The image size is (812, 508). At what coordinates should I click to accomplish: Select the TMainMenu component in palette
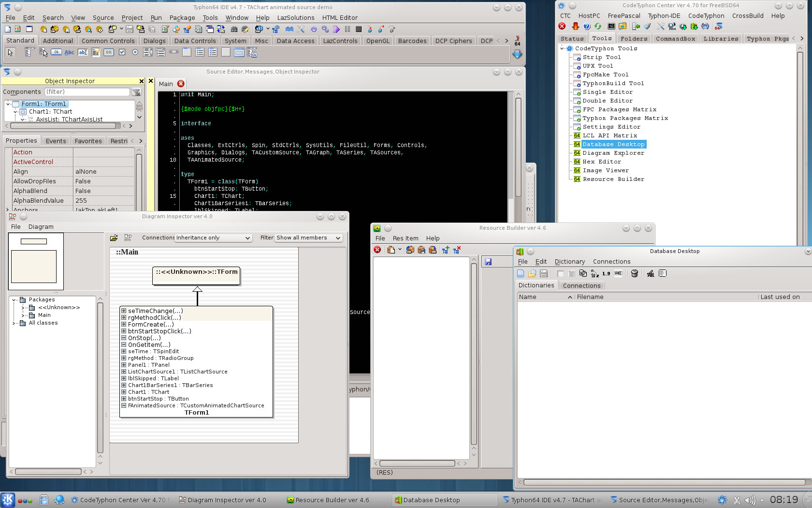(29, 52)
